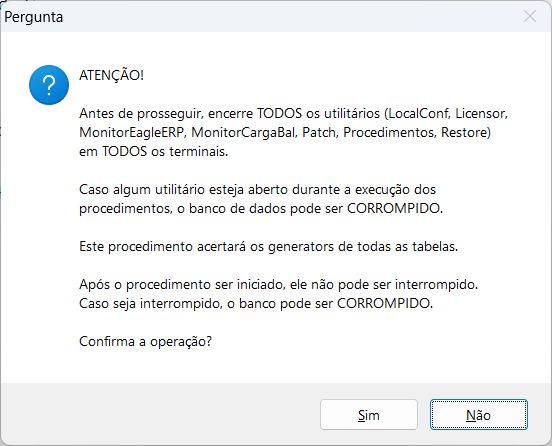
Task: Click the 'Caso seja interrompido' warning line
Action: click(256, 303)
